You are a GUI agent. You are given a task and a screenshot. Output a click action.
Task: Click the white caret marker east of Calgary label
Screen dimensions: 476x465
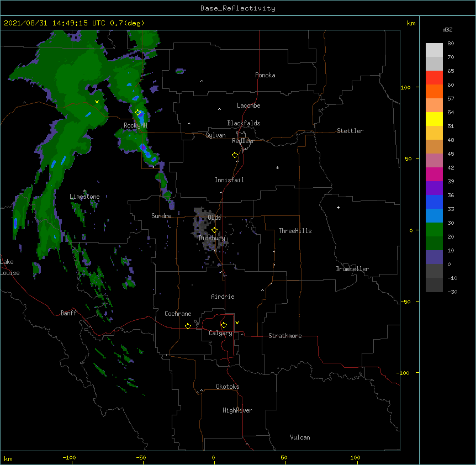tap(242, 334)
